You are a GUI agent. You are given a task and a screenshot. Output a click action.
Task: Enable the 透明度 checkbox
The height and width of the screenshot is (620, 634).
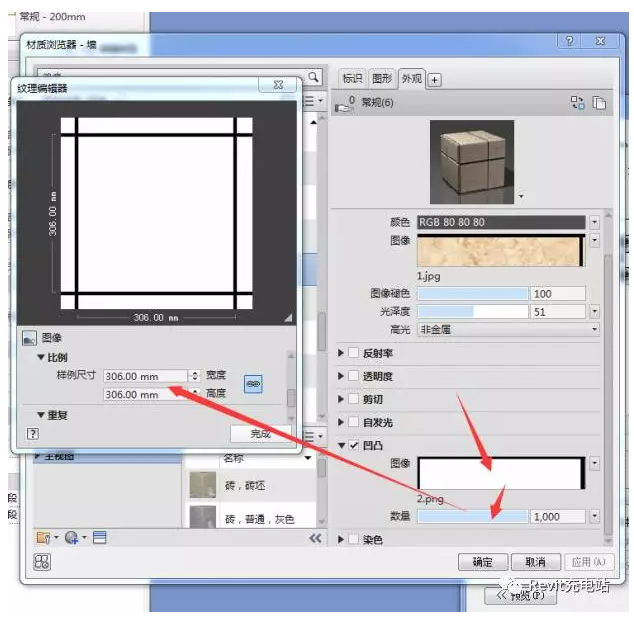[x=353, y=376]
